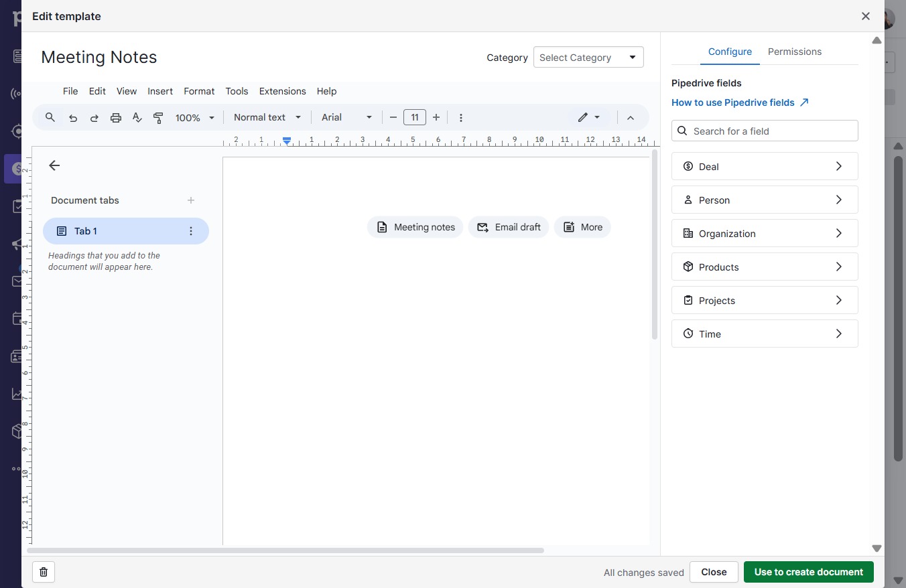Insert the Meeting notes template chip
This screenshot has height=588, width=906.
[x=415, y=227]
